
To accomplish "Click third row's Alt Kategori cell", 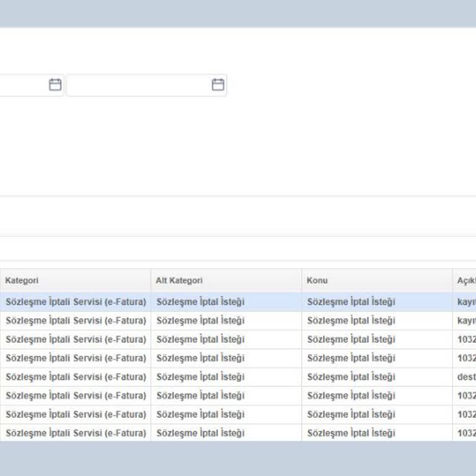I will [x=200, y=340].
